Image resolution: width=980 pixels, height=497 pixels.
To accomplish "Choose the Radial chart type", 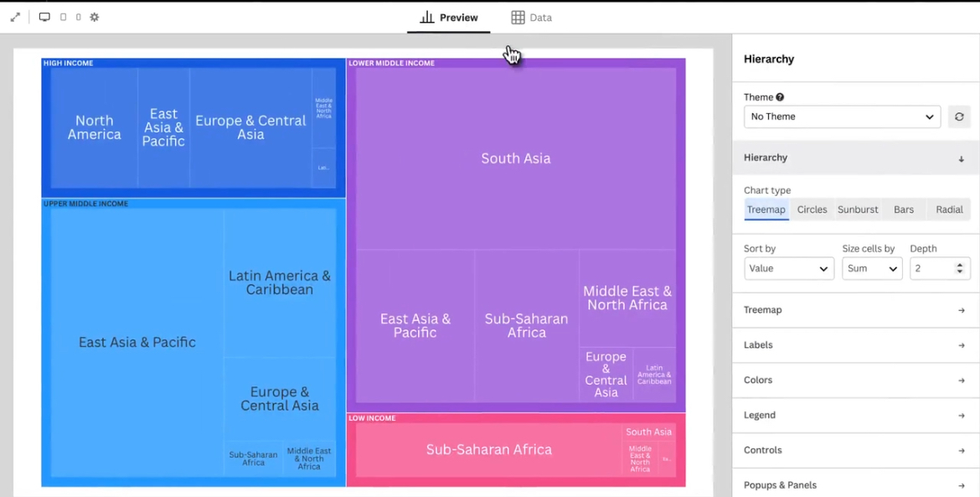I will tap(949, 210).
